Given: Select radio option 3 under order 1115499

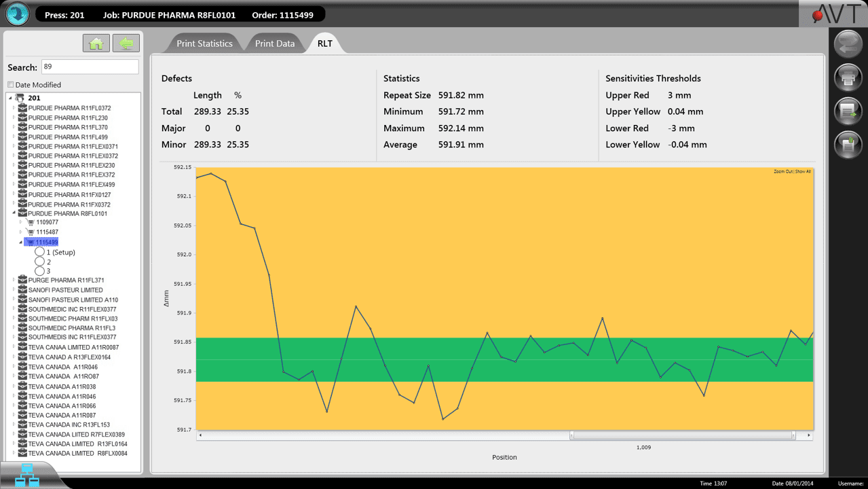Looking at the screenshot, I should click(x=39, y=271).
